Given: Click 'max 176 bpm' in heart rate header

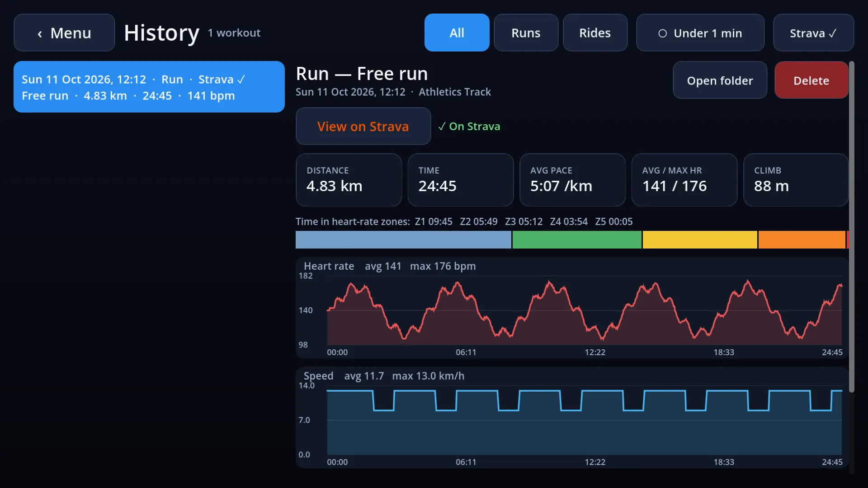Looking at the screenshot, I should point(443,266).
